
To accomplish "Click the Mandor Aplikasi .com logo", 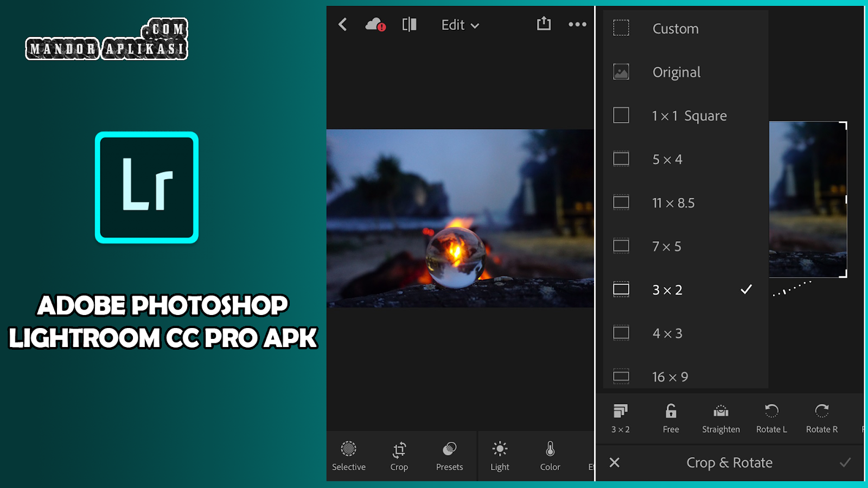I will [x=107, y=39].
